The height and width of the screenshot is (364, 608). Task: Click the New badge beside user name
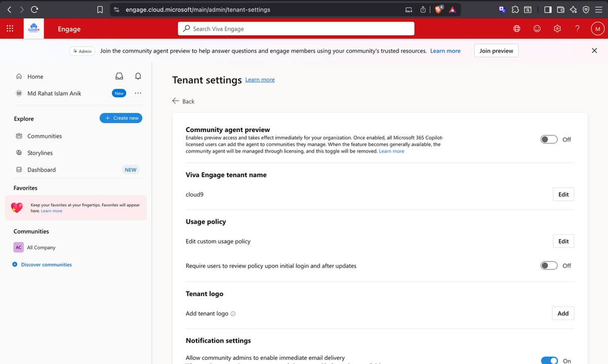[x=119, y=93]
